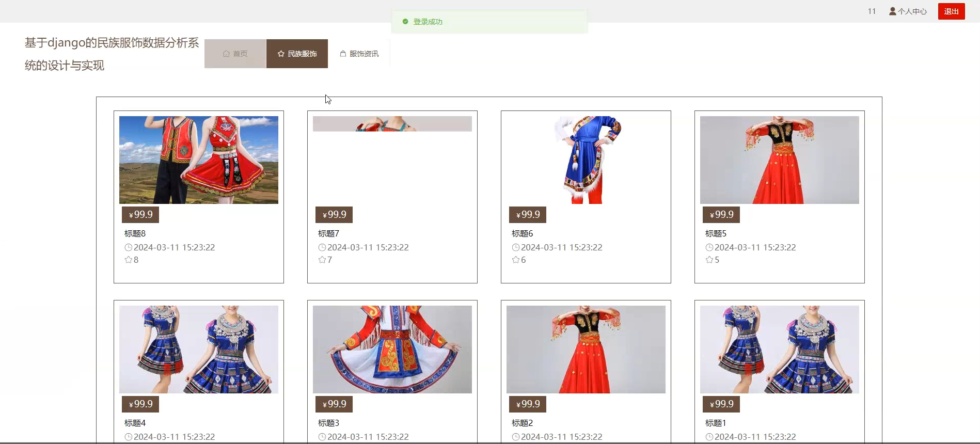Click the star icon beside 民族服饰

281,54
